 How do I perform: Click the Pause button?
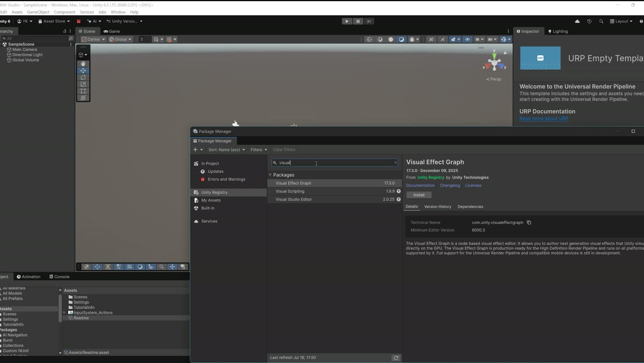point(358,21)
